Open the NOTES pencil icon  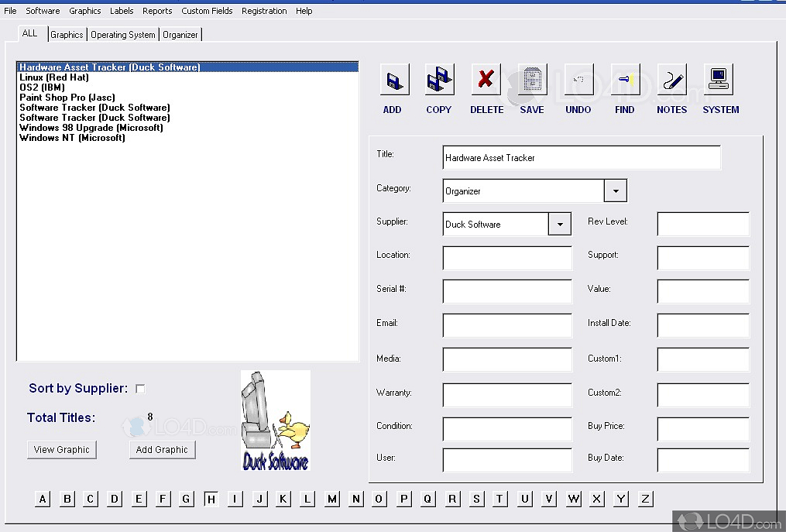tap(671, 80)
